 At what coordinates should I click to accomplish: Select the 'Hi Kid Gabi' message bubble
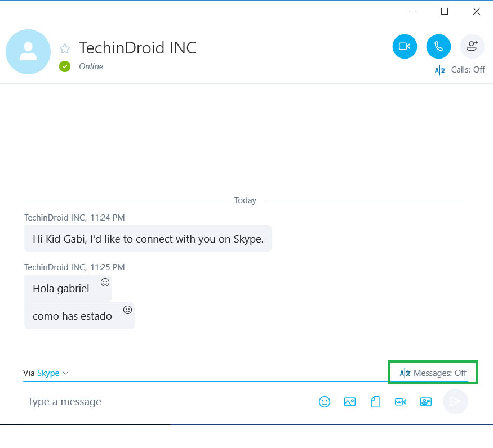[148, 239]
